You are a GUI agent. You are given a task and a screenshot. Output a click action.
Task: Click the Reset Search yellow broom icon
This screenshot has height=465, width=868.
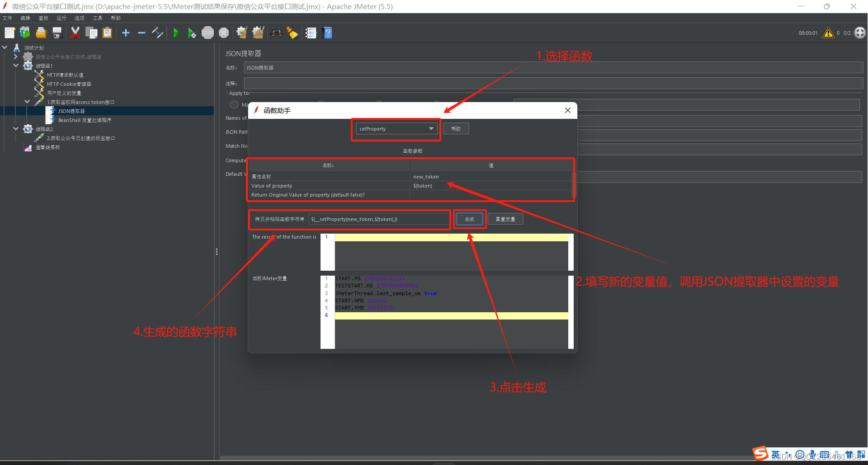coord(292,33)
